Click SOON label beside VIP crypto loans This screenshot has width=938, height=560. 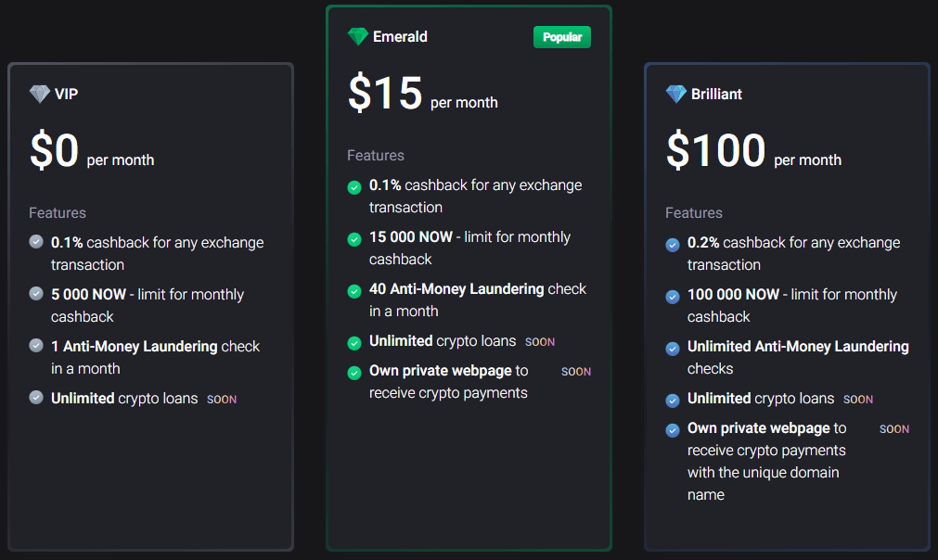point(222,399)
